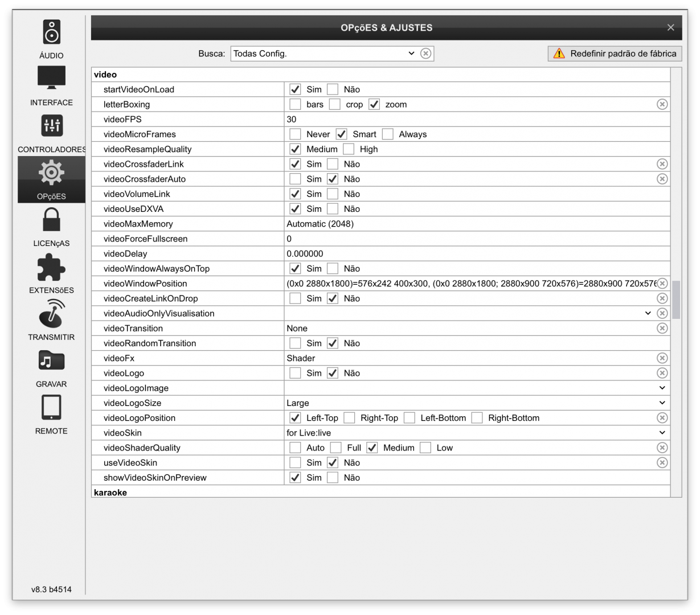Click the videoFx Shader value

coord(301,358)
